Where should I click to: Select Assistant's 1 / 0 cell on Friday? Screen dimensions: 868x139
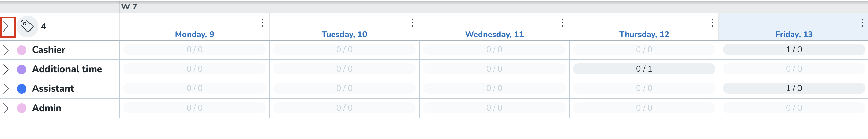tap(794, 88)
